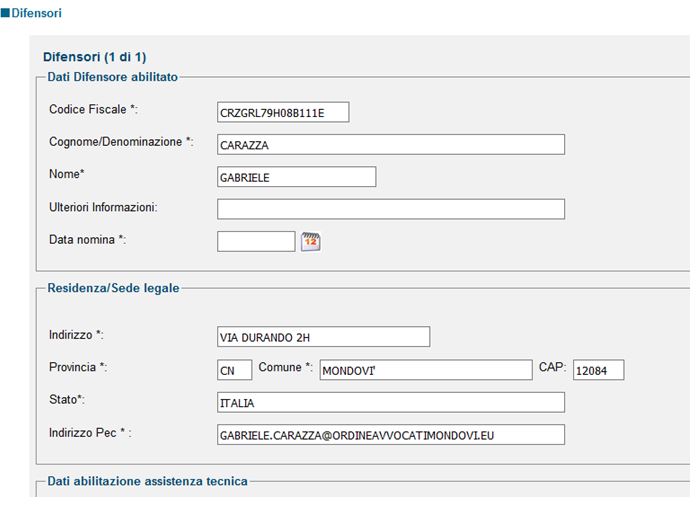Click the Residenza/Sede legale group label
This screenshot has width=699, height=514.
coord(113,288)
